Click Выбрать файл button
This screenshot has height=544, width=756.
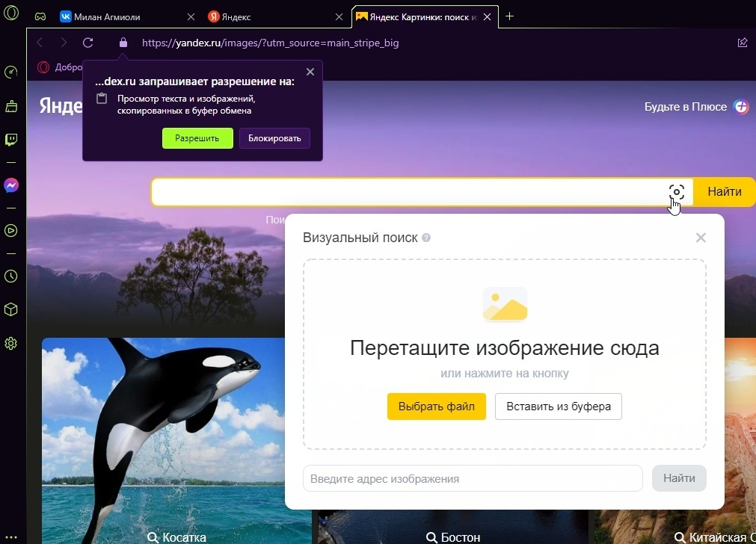437,407
